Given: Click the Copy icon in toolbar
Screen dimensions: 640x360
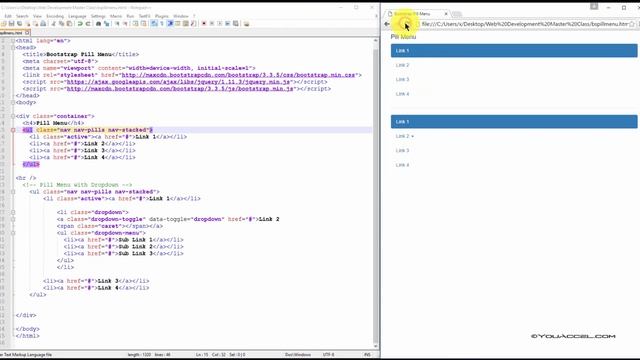Looking at the screenshot, I should coord(61,24).
